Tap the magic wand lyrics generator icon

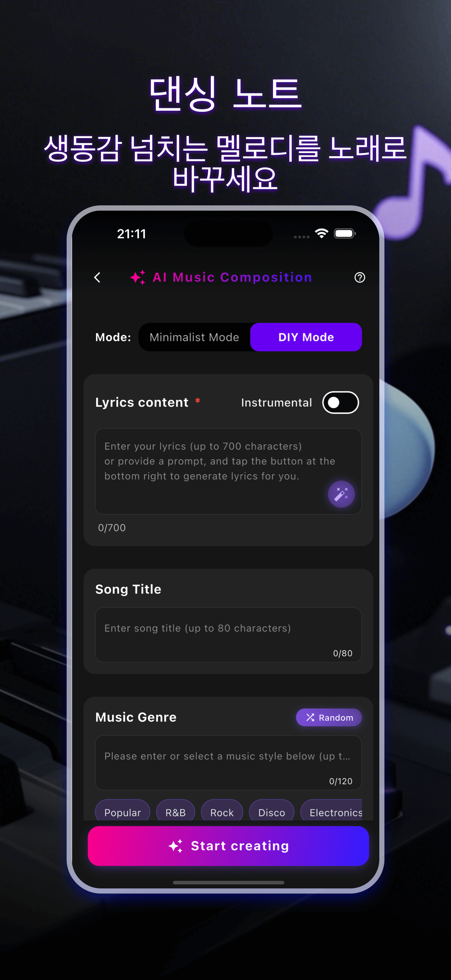[341, 494]
